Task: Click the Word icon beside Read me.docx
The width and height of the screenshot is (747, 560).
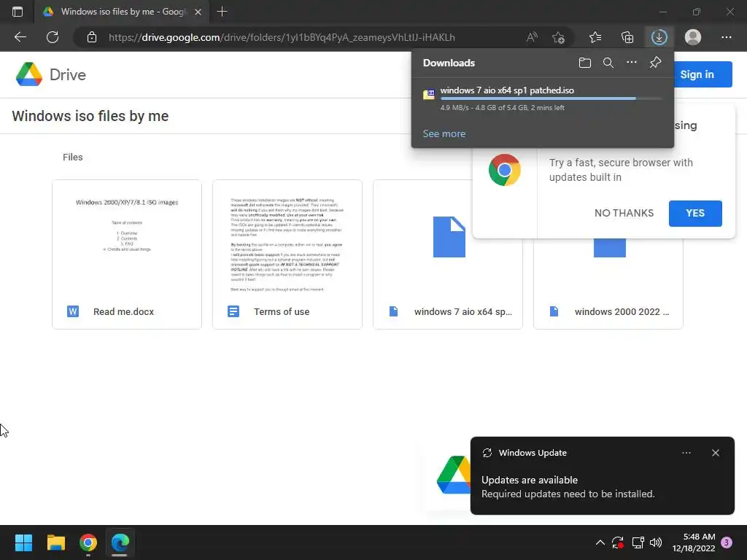Action: click(73, 311)
